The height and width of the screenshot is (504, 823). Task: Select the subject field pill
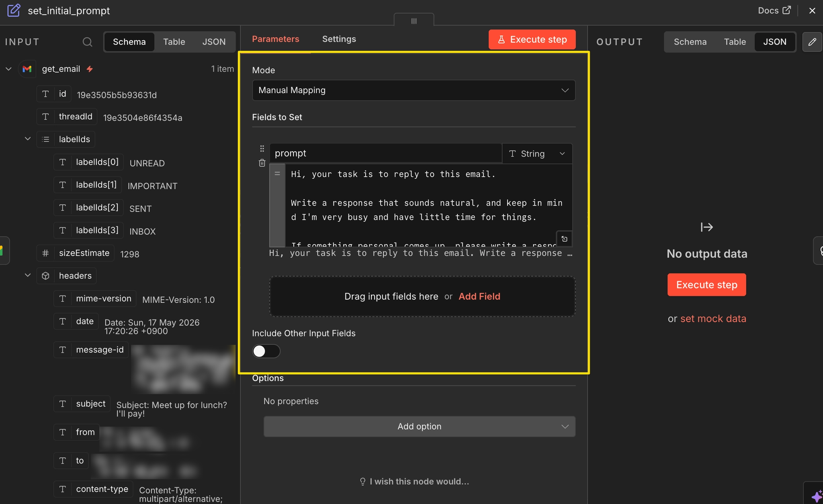(82, 404)
